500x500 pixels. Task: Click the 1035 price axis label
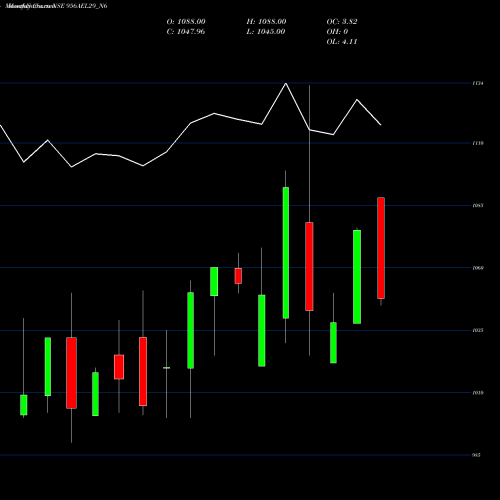click(478, 330)
